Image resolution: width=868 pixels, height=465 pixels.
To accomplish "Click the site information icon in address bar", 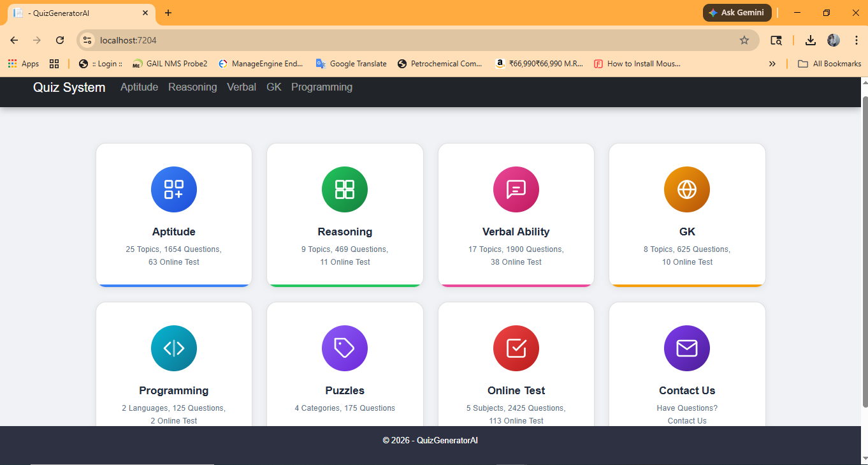I will [87, 40].
